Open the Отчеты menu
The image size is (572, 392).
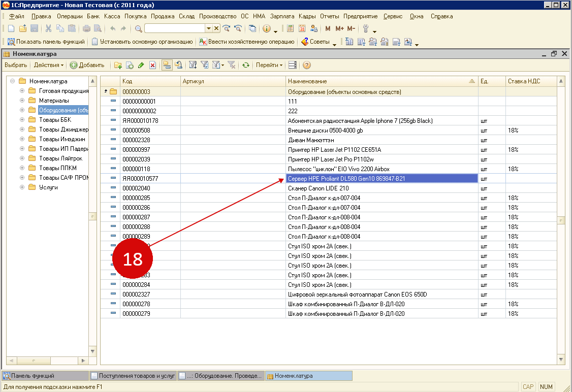click(329, 16)
